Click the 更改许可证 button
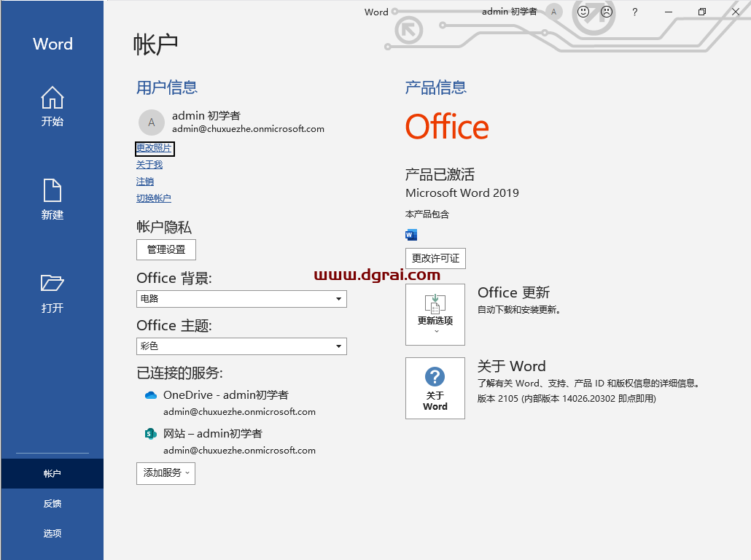Image resolution: width=751 pixels, height=560 pixels. (435, 258)
